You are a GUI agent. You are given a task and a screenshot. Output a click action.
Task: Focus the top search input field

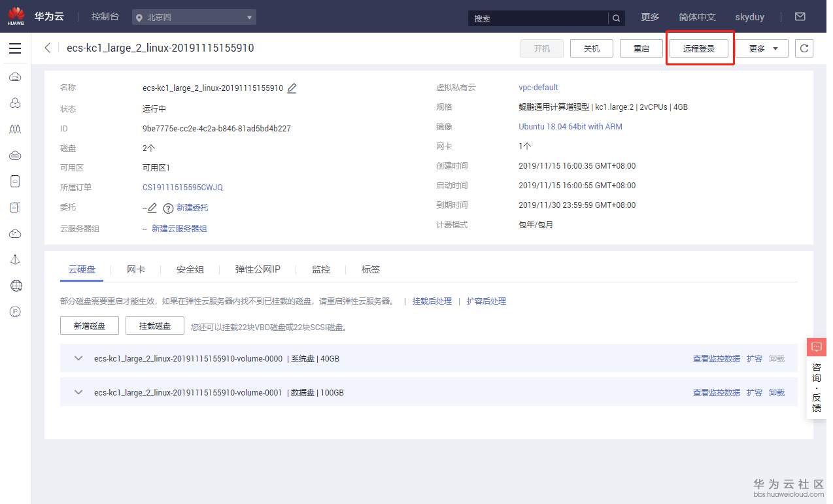pos(538,18)
